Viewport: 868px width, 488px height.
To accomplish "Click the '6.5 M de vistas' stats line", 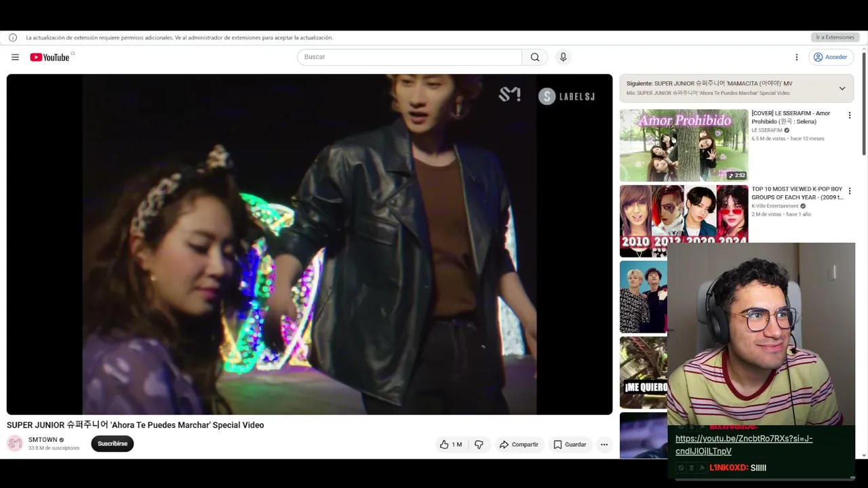I will [788, 138].
